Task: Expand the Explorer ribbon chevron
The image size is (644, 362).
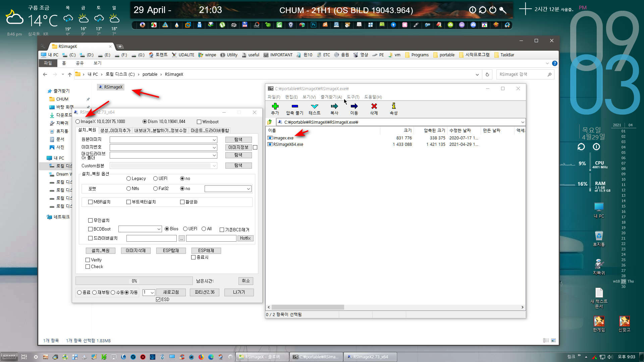Action: (x=547, y=63)
